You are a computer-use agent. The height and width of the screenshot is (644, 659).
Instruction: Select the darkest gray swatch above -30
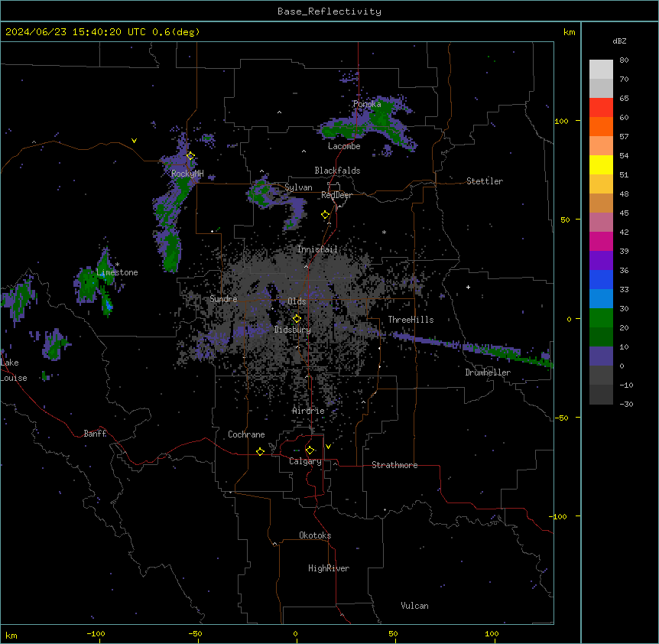(x=601, y=395)
